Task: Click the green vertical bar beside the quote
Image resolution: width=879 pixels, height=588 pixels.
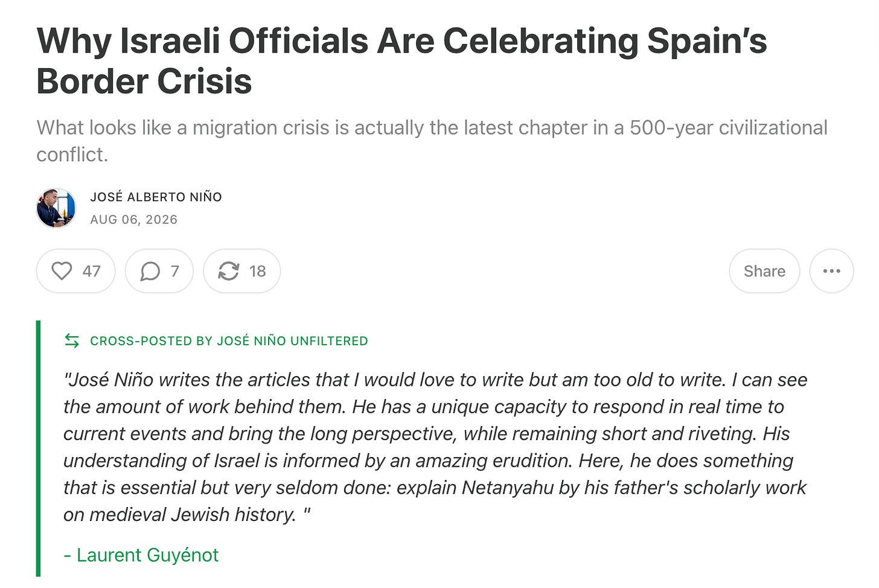Action: click(39, 449)
